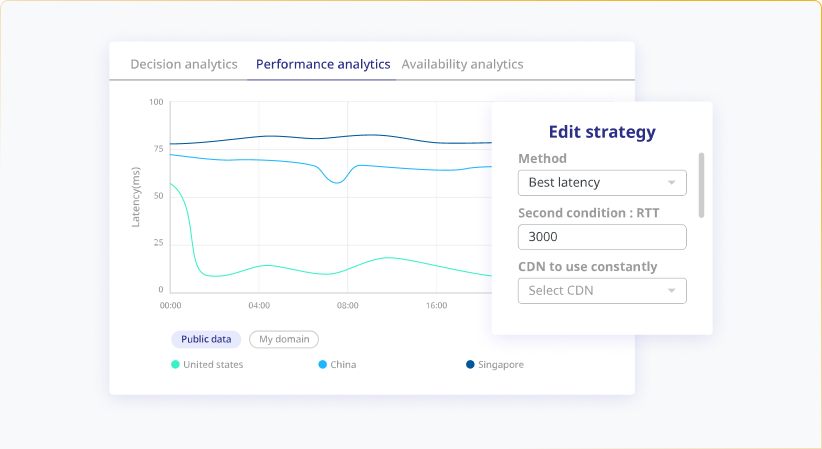Image resolution: width=822 pixels, height=449 pixels.
Task: Click the Singapore legend color dot
Action: click(x=470, y=365)
